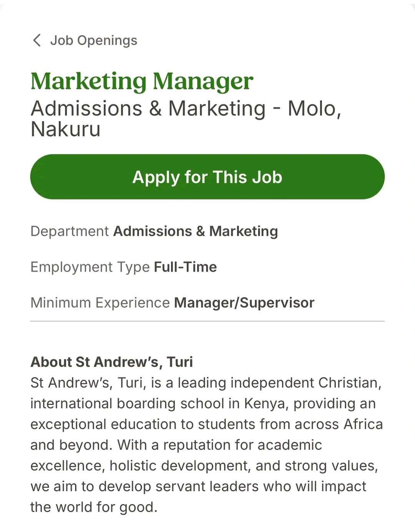Click the "leading independent Christian" paragraph line
Image resolution: width=415 pixels, height=532 pixels.
pyautogui.click(x=206, y=383)
